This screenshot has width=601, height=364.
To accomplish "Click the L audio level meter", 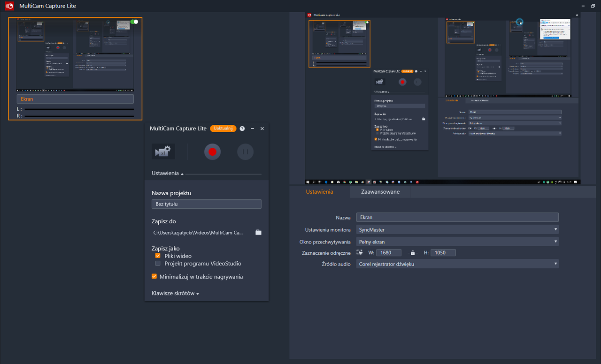I will click(79, 109).
